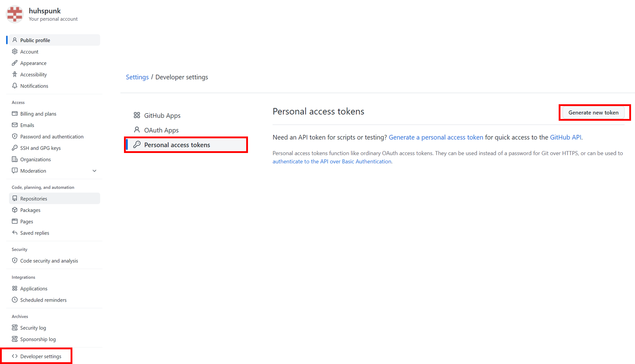Go to Pages settings

point(54,221)
